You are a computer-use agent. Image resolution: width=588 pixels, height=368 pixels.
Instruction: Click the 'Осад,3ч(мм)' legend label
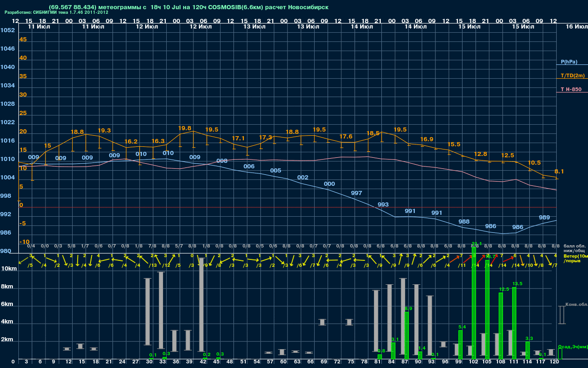tap(573, 346)
